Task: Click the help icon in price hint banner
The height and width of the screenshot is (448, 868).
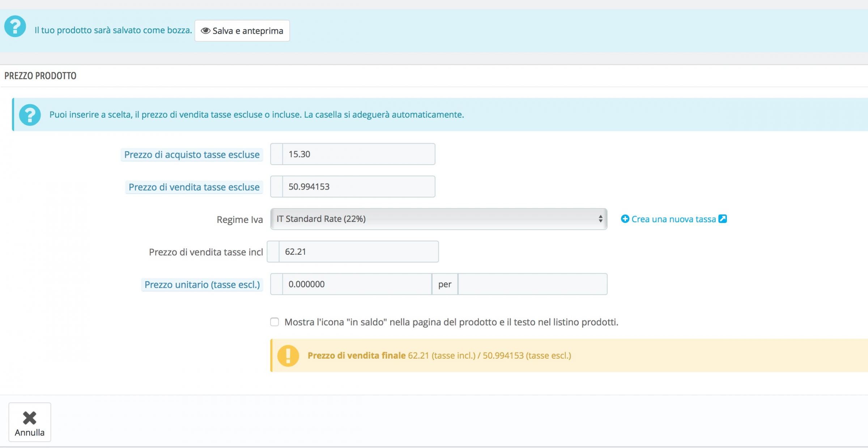Action: point(30,115)
